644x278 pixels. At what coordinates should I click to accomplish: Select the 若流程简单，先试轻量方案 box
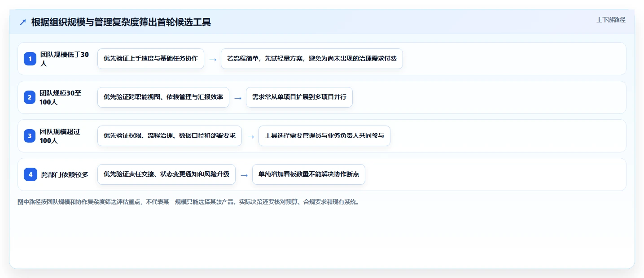tap(312, 59)
